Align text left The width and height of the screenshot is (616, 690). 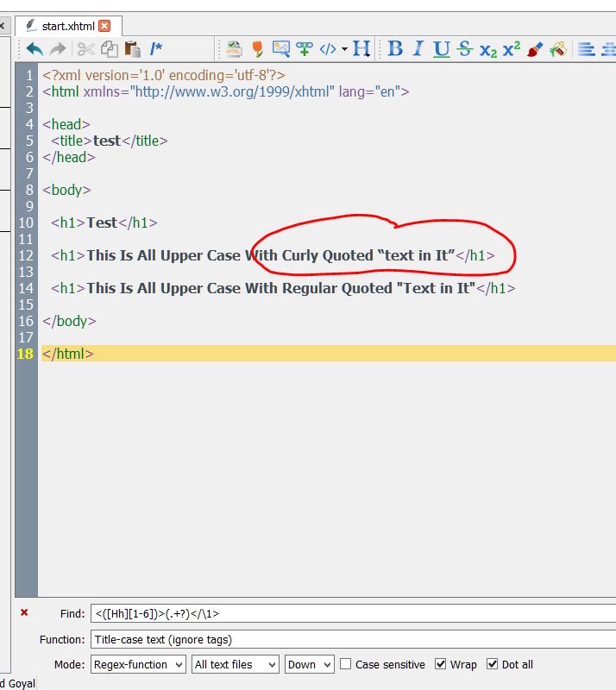pyautogui.click(x=586, y=49)
